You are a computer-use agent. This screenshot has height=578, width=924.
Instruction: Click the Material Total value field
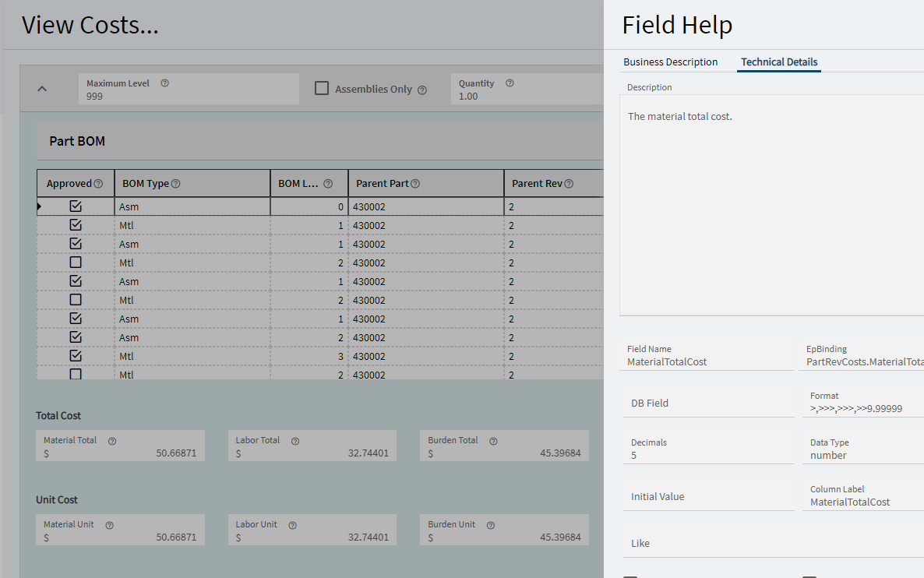[x=120, y=446]
